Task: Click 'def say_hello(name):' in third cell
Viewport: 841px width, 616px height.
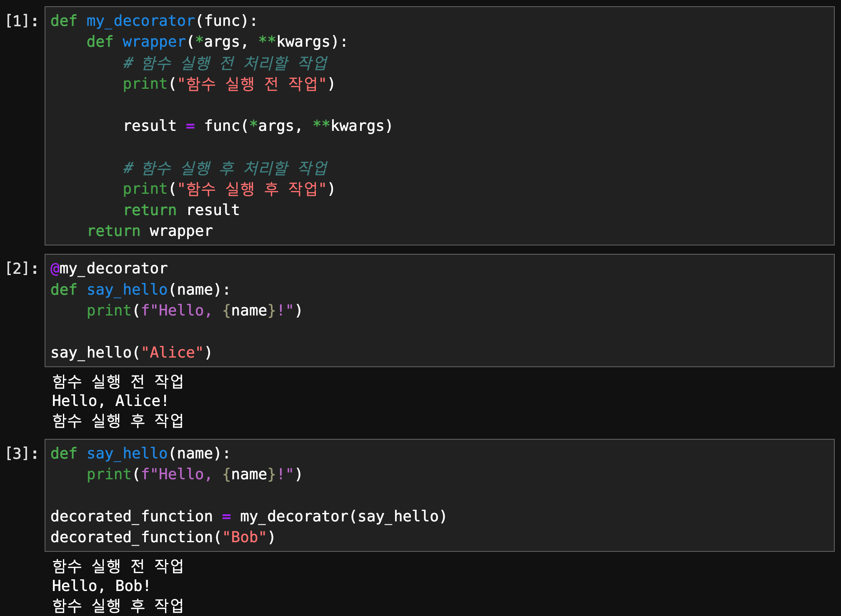Action: click(x=140, y=453)
